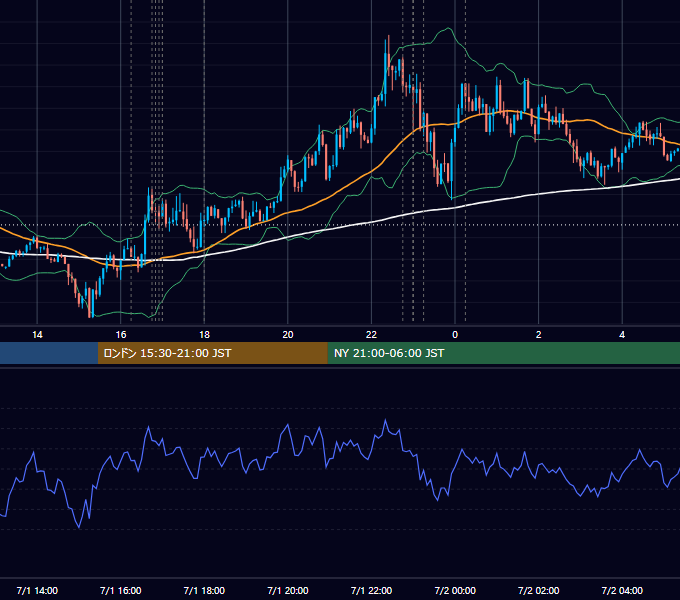This screenshot has width=680, height=600.
Task: Click the 7/1 18:00 time label
Action: [x=204, y=590]
